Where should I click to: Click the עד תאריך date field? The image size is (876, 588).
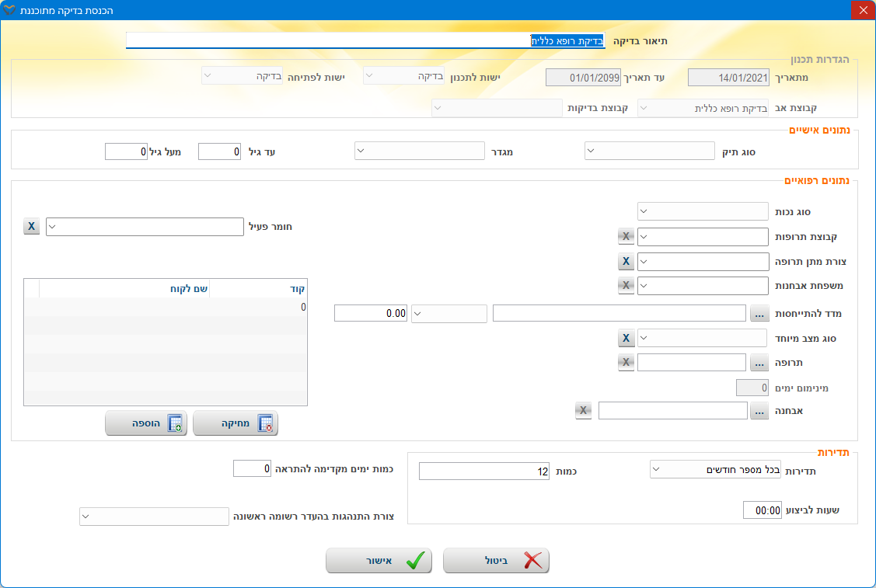click(583, 78)
